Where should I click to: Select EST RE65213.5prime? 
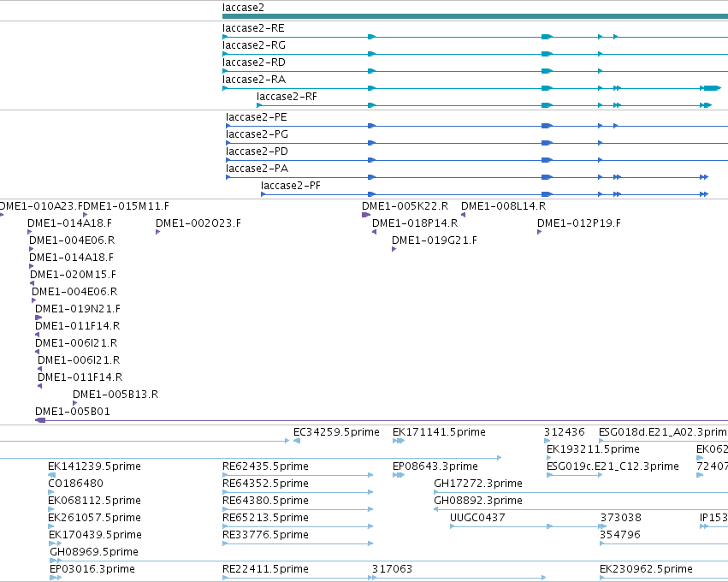(265, 518)
